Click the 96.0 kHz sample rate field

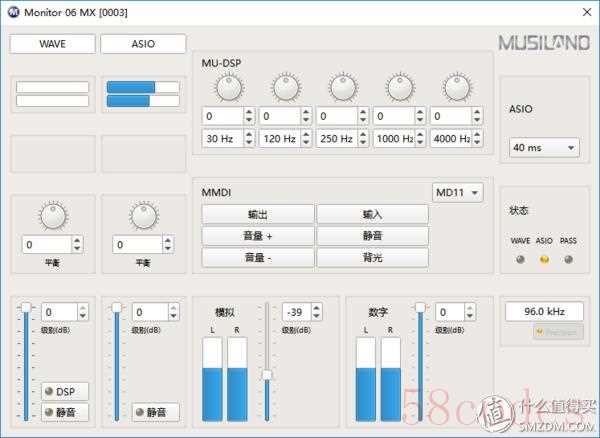pyautogui.click(x=544, y=312)
